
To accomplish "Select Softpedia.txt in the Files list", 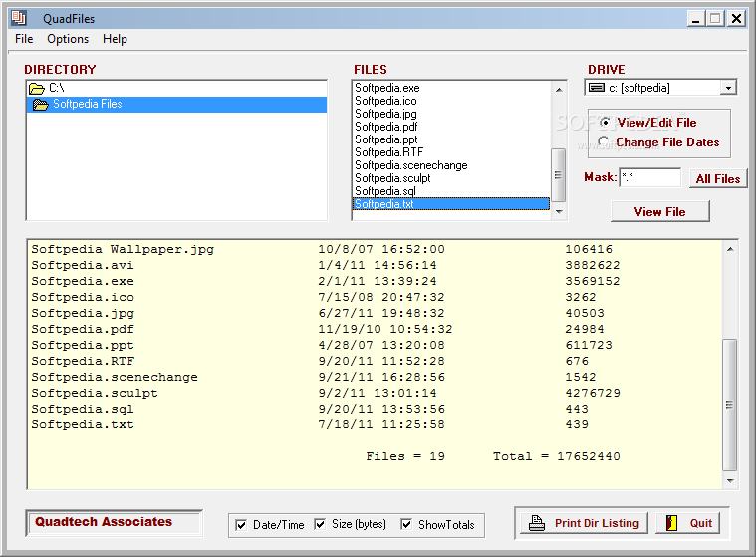I will tap(451, 204).
